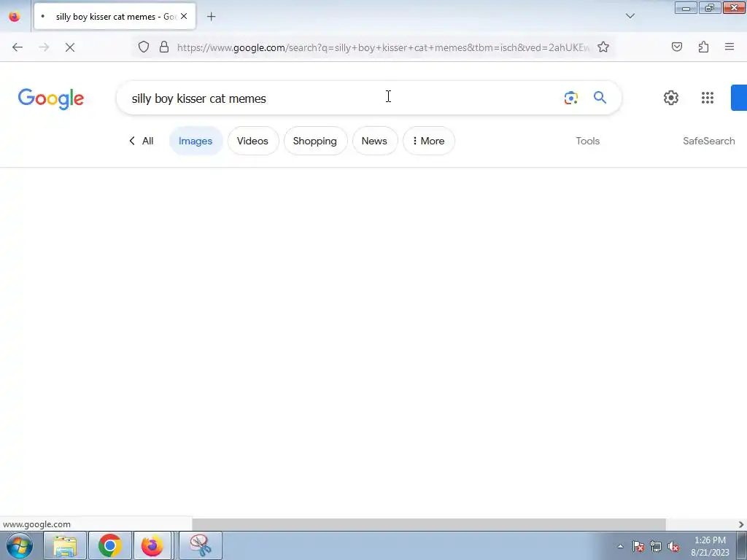This screenshot has height=560, width=747.
Task: Open Action Center flag icon
Action: coord(638,546)
